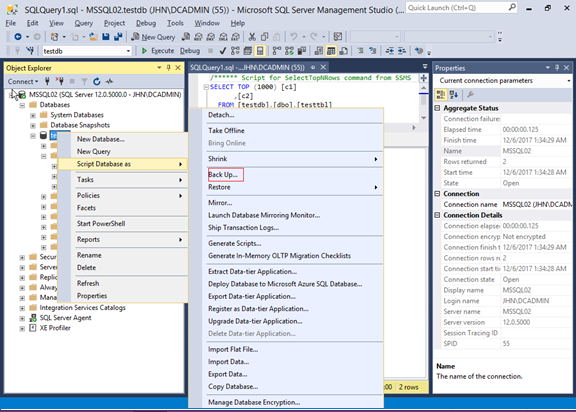This screenshot has height=412, width=576.
Task: Click the split-window handle above editor scrollbar
Action: tap(424, 78)
